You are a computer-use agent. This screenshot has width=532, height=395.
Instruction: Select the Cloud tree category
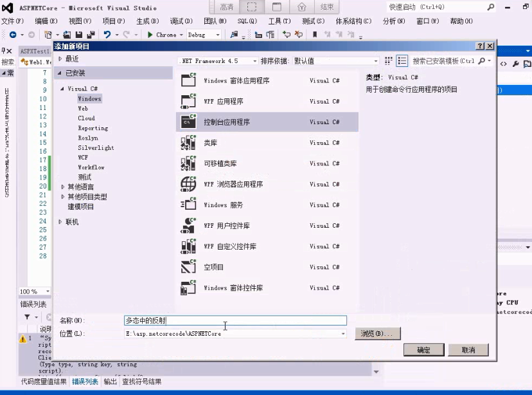pos(86,118)
